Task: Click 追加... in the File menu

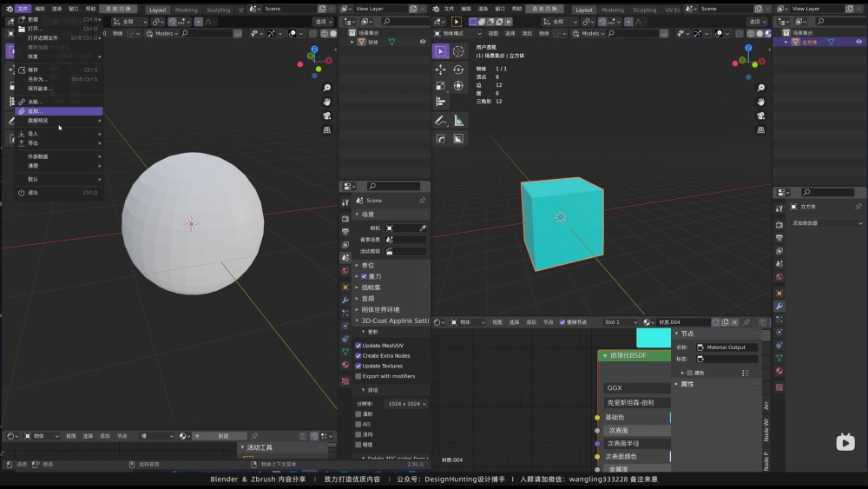Action: 59,111
